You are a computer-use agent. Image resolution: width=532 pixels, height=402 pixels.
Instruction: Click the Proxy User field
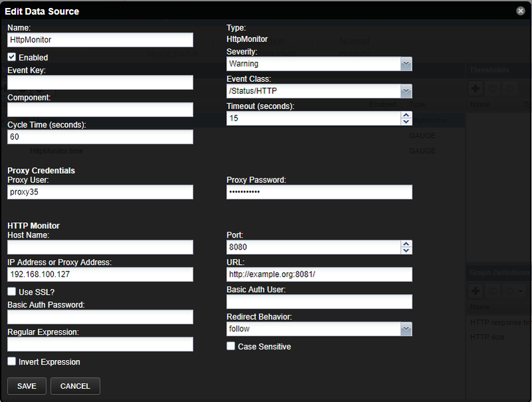pos(100,192)
